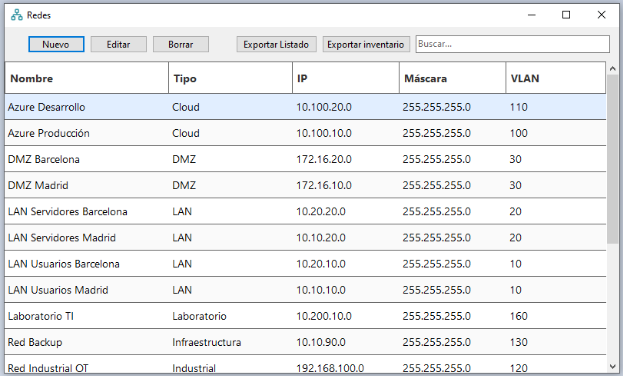Close the Redes window
Viewport: 624px width, 376px height.
click(601, 15)
